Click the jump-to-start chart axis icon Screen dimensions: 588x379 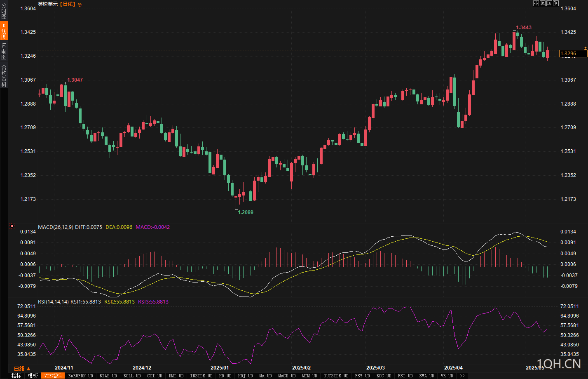click(543, 3)
